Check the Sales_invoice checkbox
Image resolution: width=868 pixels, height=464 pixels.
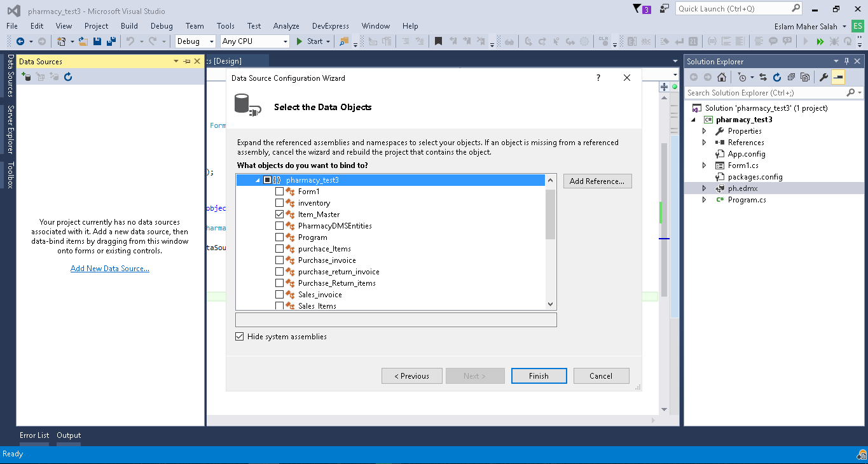[279, 295]
